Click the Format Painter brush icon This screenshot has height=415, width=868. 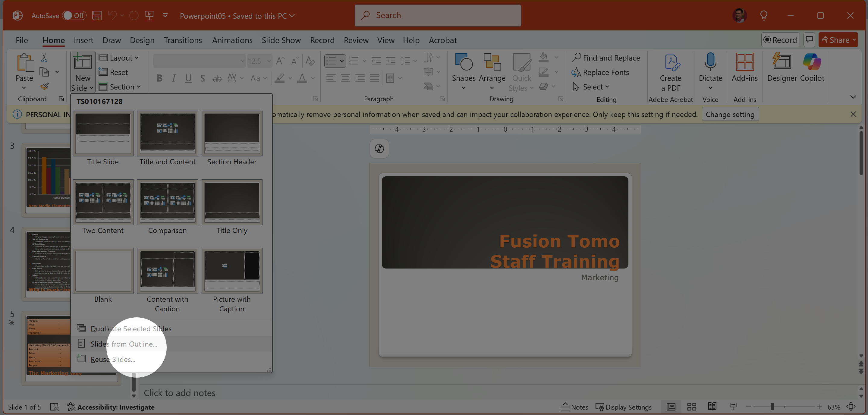click(45, 86)
